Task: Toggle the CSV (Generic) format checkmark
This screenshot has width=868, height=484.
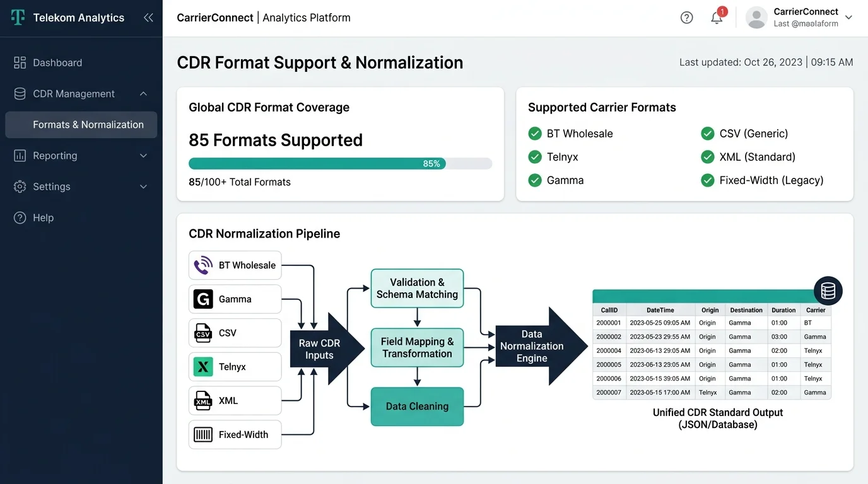Action: pyautogui.click(x=707, y=133)
